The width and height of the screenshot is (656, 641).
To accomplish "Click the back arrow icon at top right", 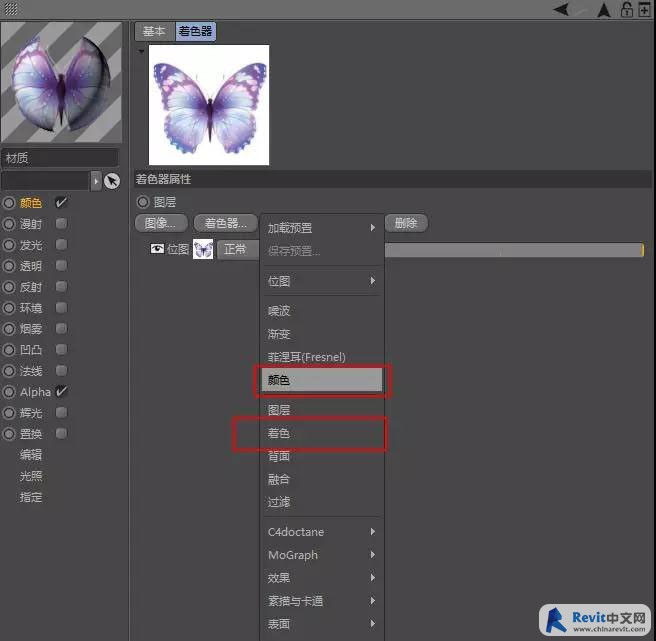I will 561,9.
